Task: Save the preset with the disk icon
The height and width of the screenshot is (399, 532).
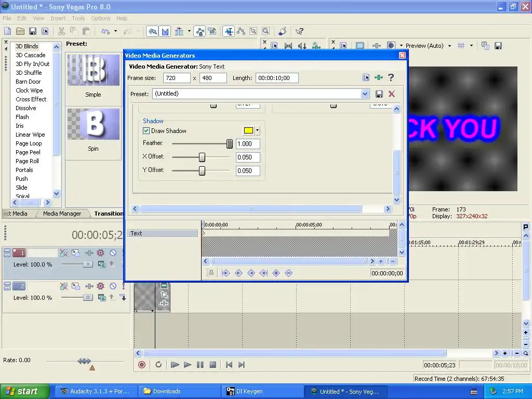Action: [x=379, y=94]
